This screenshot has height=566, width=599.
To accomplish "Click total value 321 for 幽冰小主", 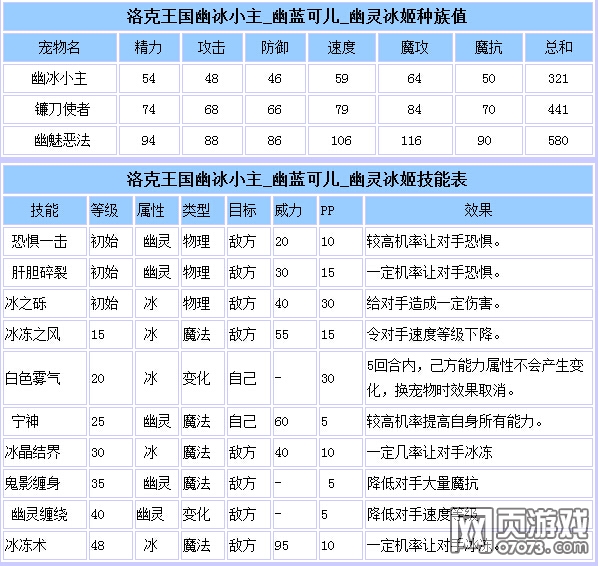I will point(558,79).
